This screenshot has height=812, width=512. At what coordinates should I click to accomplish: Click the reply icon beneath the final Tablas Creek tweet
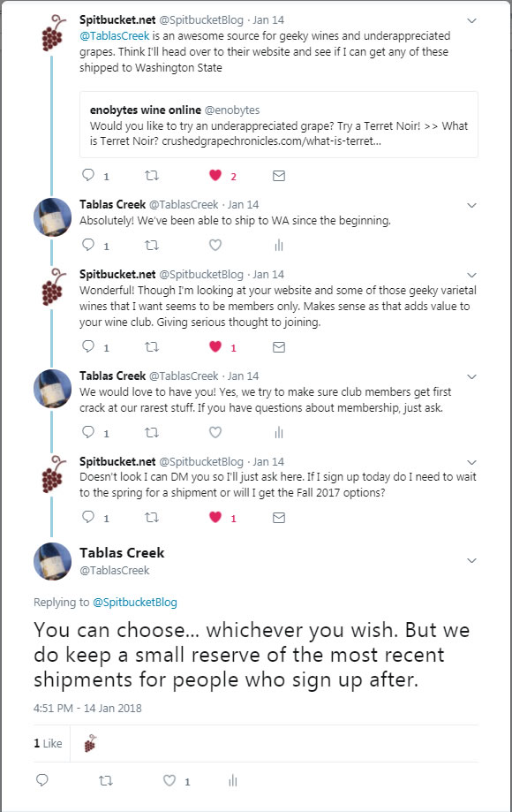(x=41, y=781)
